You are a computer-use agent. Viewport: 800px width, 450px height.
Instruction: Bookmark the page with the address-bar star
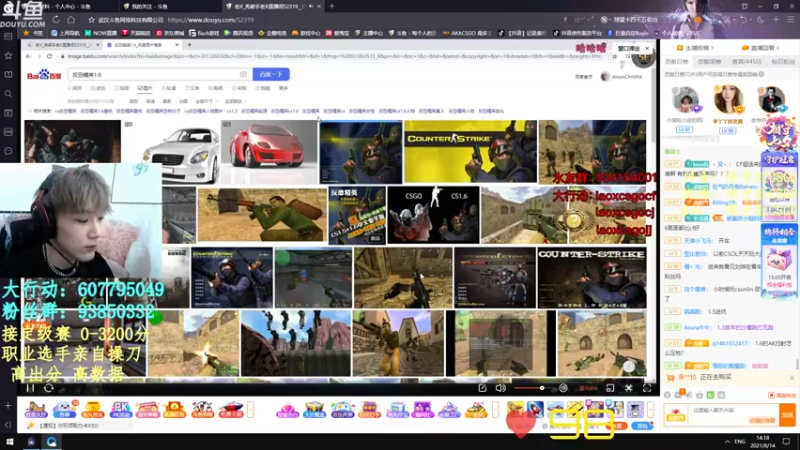pos(91,20)
